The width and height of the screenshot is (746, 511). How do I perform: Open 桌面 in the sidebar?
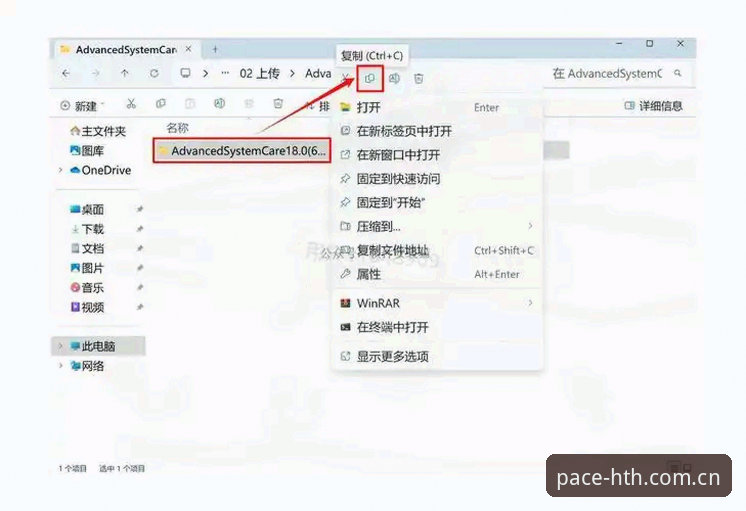pyautogui.click(x=87, y=209)
